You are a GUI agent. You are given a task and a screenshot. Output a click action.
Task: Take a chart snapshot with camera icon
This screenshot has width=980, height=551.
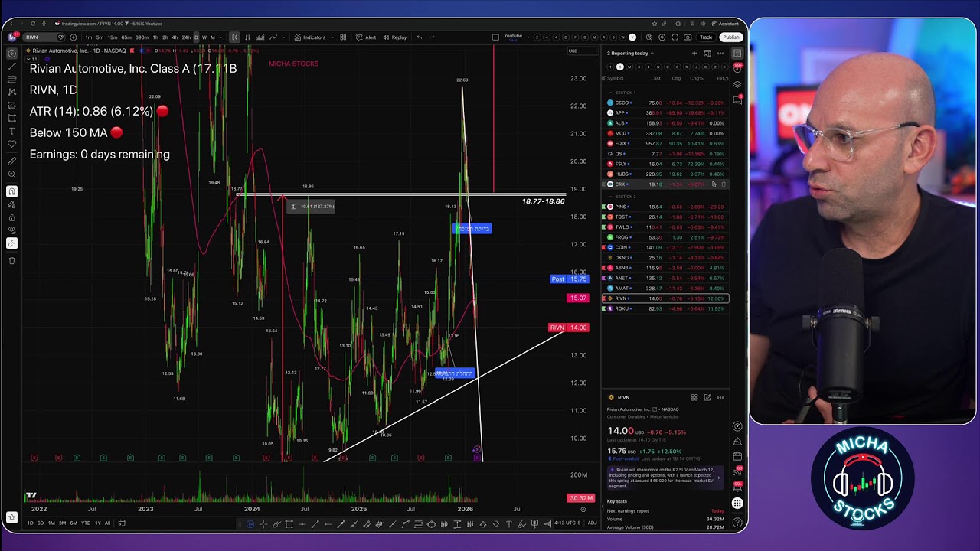pos(688,37)
